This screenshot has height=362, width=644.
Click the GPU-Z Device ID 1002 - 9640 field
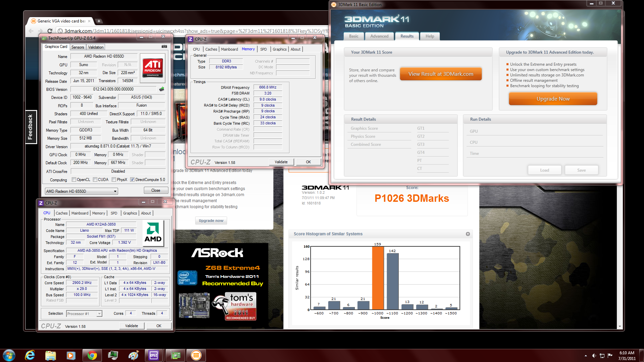click(82, 97)
